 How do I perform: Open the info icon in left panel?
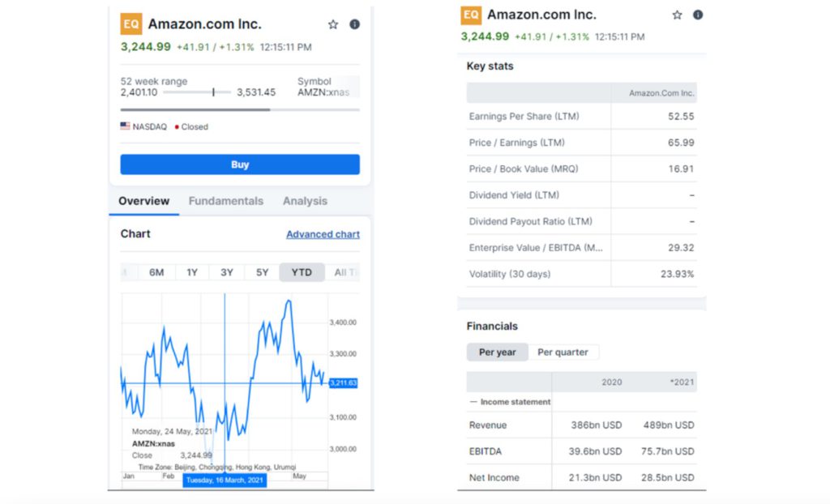click(355, 24)
